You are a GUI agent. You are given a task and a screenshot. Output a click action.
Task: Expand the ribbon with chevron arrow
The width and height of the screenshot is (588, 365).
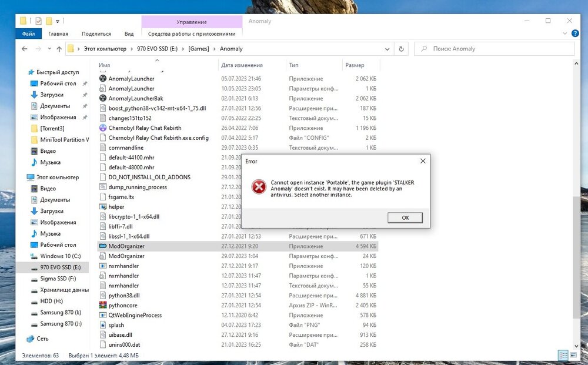point(564,34)
